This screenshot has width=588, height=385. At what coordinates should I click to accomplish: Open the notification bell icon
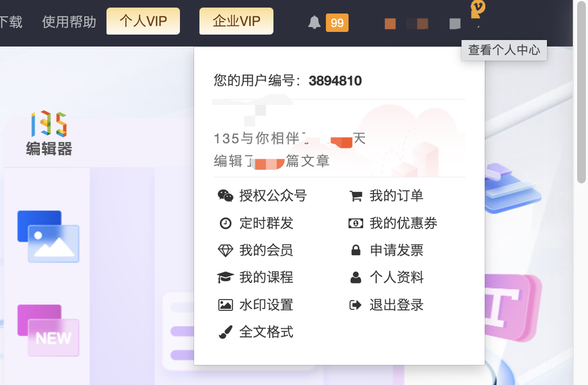(x=314, y=22)
